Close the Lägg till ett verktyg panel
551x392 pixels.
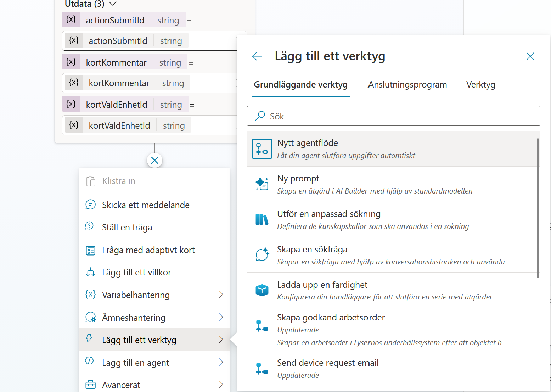[530, 56]
